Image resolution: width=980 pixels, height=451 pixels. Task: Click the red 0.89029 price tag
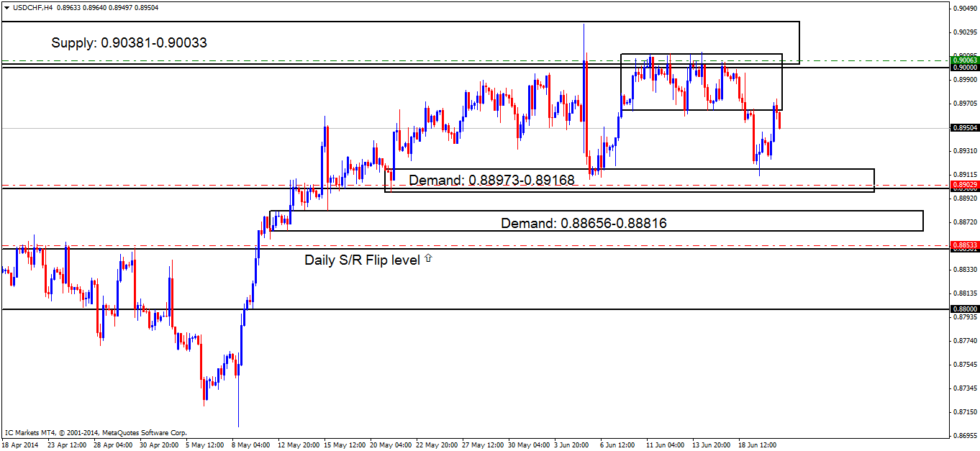click(x=964, y=185)
